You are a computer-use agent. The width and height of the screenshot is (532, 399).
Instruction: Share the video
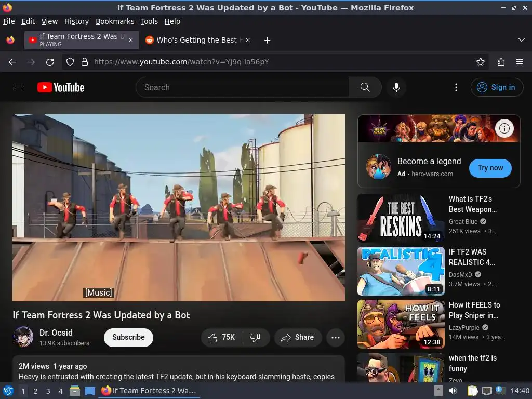point(298,337)
